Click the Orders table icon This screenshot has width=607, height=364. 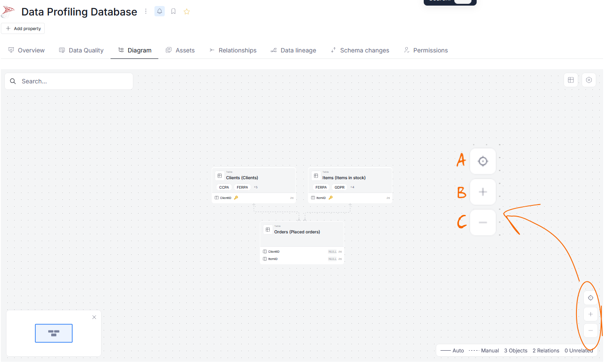pyautogui.click(x=268, y=230)
